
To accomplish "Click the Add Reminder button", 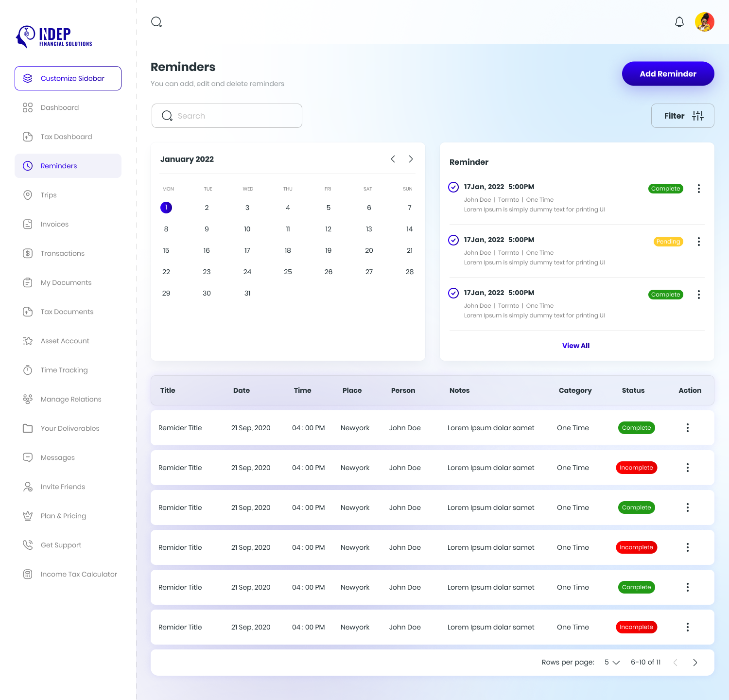I will click(668, 73).
